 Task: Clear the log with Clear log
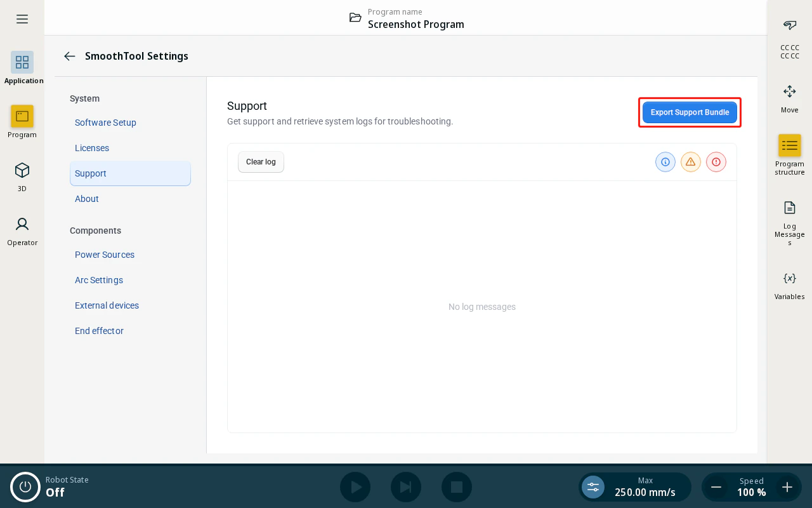[261, 162]
